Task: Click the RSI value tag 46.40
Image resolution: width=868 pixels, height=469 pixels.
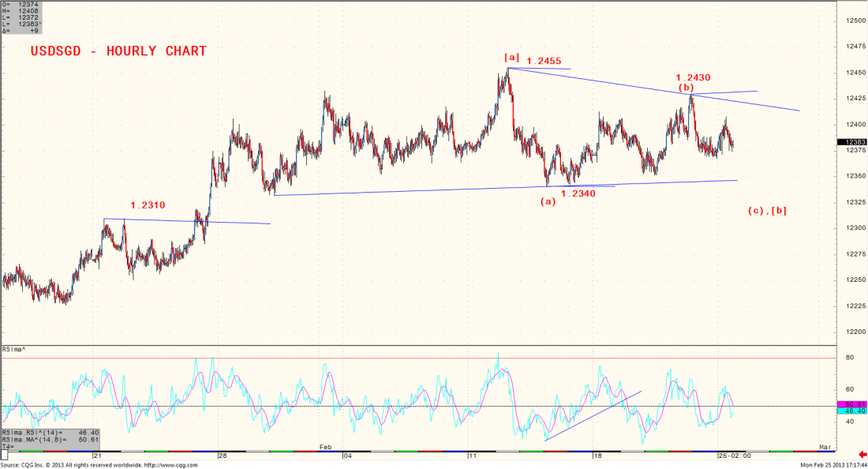Action: pyautogui.click(x=851, y=412)
